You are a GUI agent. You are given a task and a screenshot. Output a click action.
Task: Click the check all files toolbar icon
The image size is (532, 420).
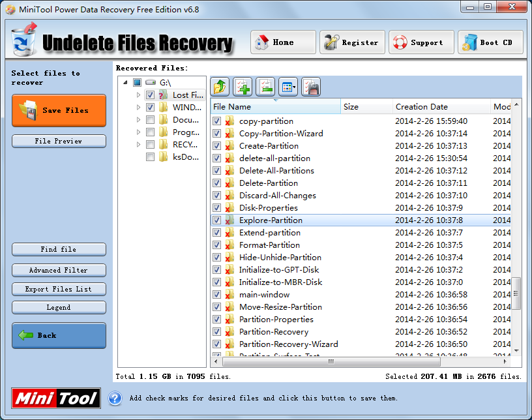(x=243, y=87)
